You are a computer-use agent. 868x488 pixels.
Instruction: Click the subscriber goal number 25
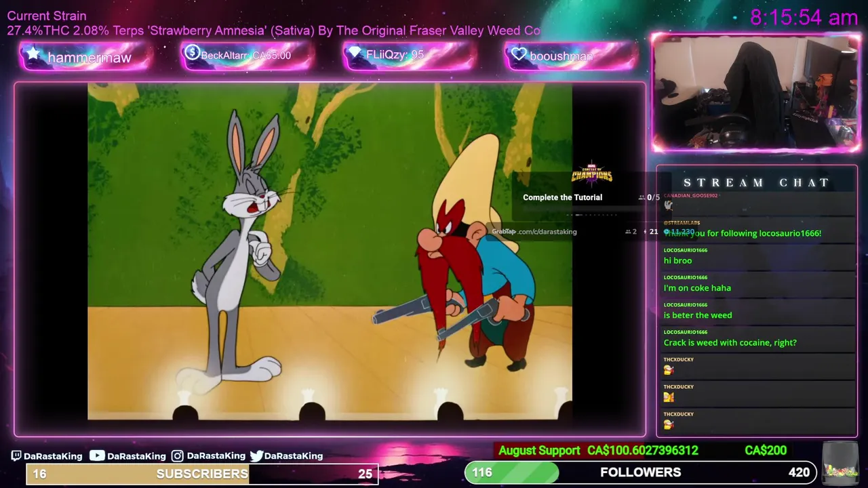pos(365,474)
